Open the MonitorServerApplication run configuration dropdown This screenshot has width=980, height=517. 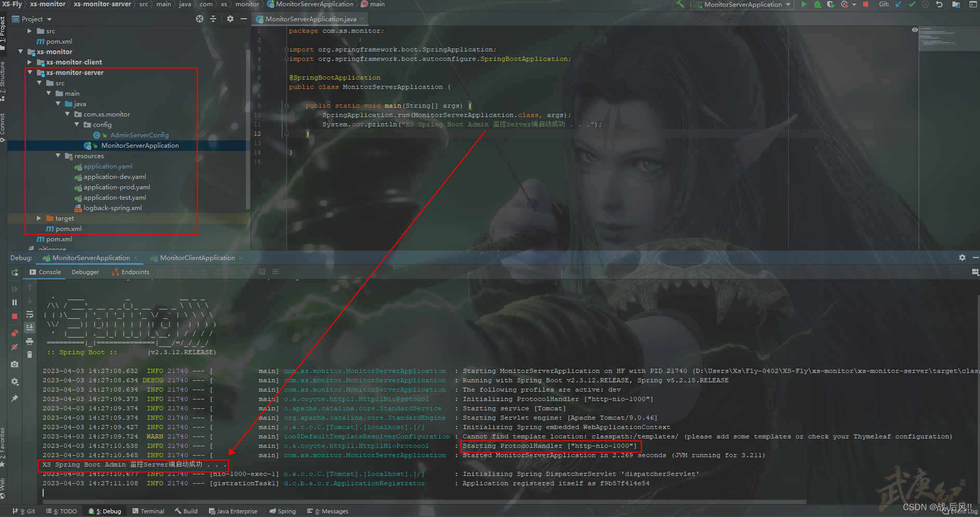point(743,5)
